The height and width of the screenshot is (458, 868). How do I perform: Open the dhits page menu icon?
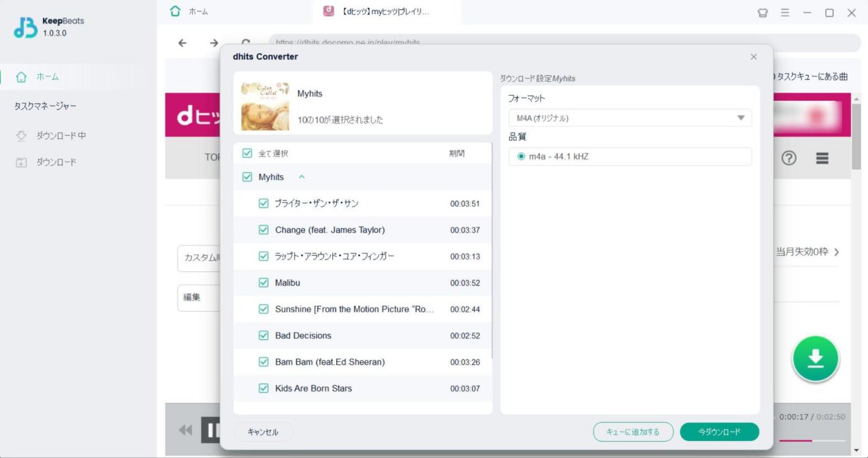click(x=822, y=159)
